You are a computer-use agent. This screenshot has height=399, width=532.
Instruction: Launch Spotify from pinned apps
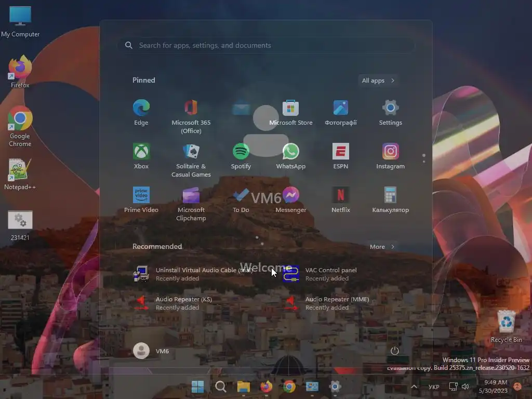(x=241, y=156)
